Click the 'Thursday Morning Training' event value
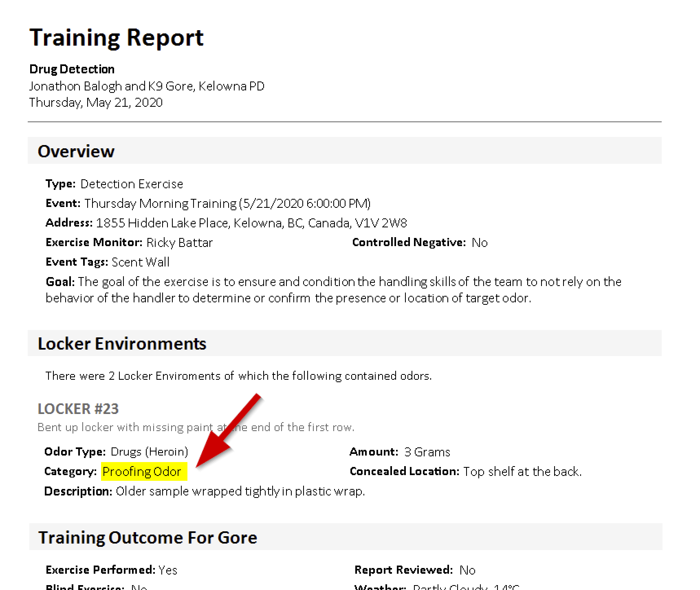Screen dimensions: 700x590 pyautogui.click(x=227, y=203)
